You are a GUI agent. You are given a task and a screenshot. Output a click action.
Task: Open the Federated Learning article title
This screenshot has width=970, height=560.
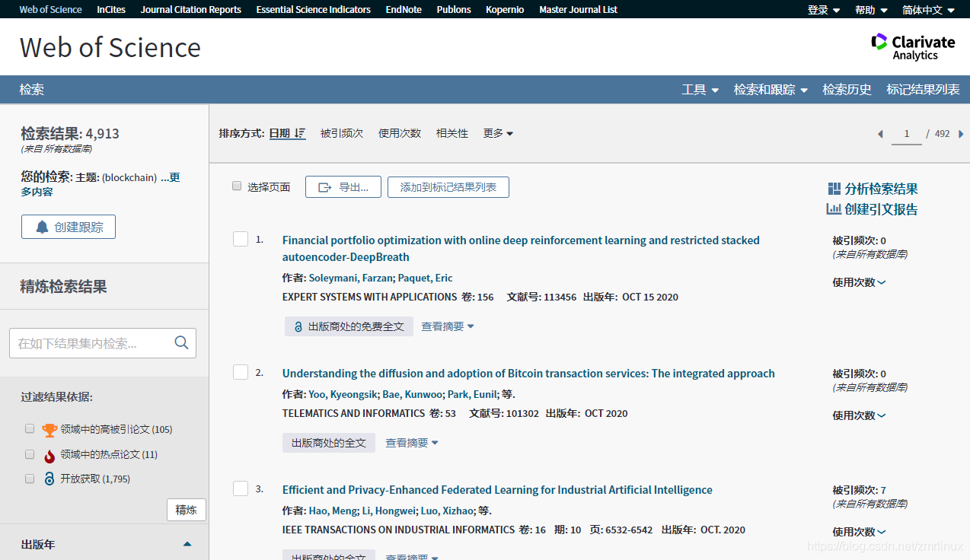pyautogui.click(x=497, y=490)
